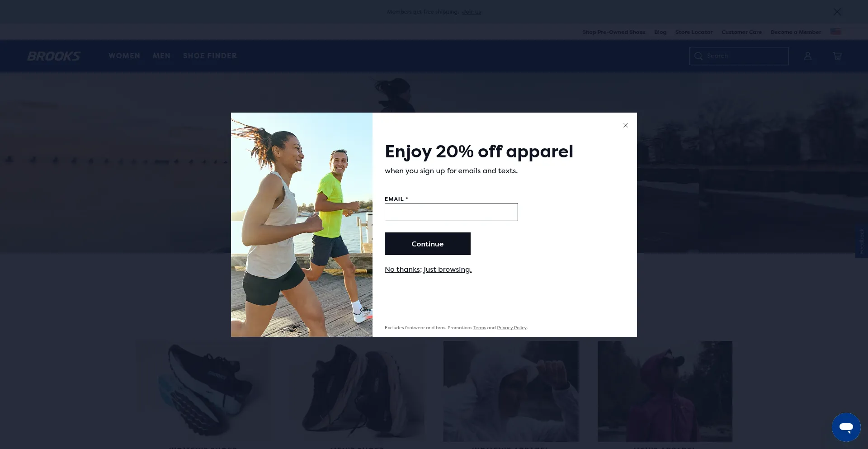Click the user account icon
Image resolution: width=868 pixels, height=449 pixels.
click(807, 56)
